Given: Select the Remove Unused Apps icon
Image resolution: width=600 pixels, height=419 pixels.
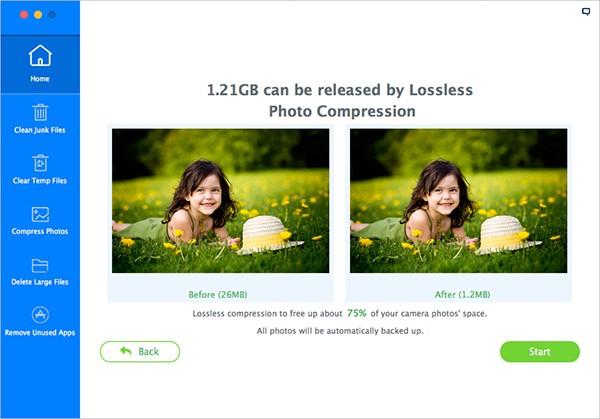Looking at the screenshot, I should pos(40,315).
